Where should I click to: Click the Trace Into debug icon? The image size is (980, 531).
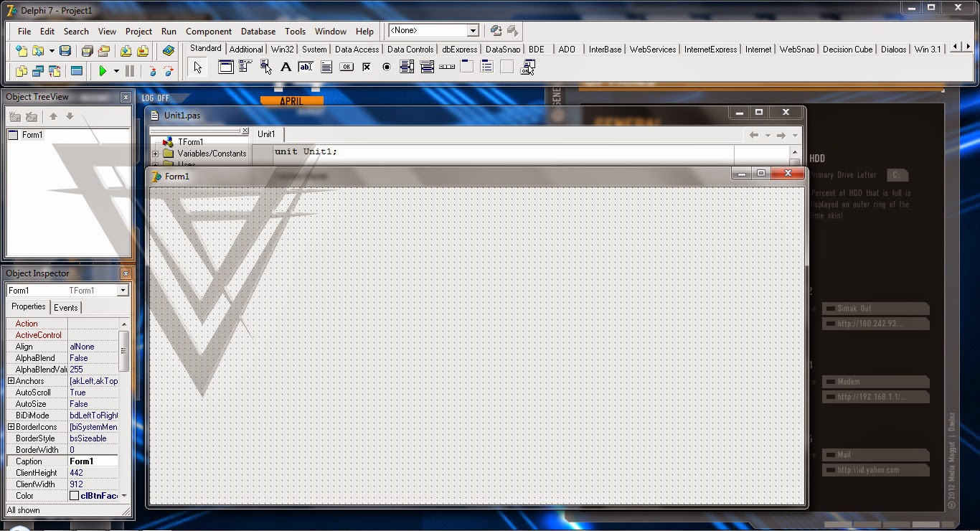pyautogui.click(x=151, y=71)
